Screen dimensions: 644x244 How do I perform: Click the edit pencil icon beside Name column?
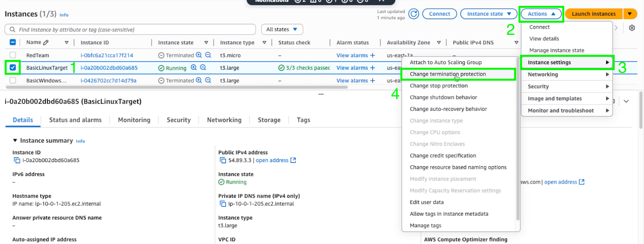point(46,42)
